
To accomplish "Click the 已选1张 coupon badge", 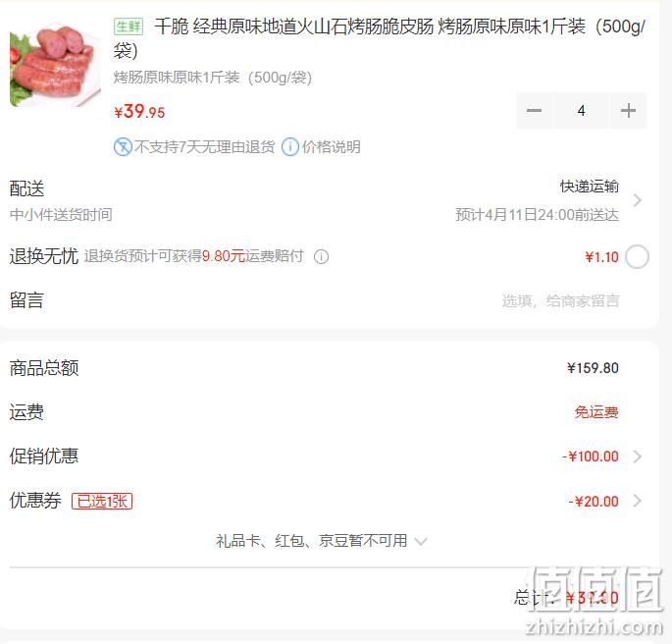I will click(x=102, y=502).
